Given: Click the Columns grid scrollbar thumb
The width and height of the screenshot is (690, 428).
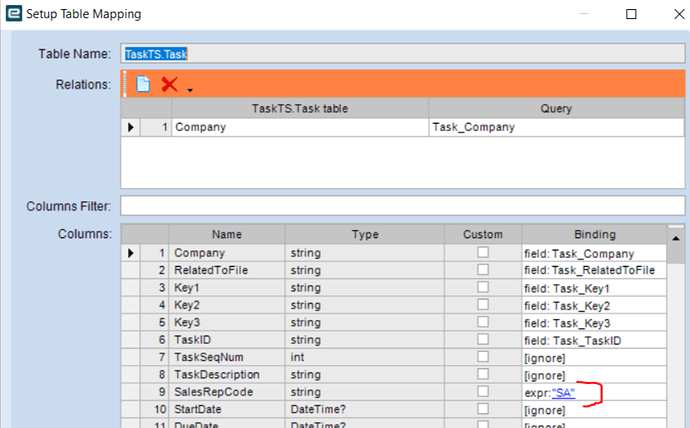Looking at the screenshot, I should pyautogui.click(x=675, y=255).
